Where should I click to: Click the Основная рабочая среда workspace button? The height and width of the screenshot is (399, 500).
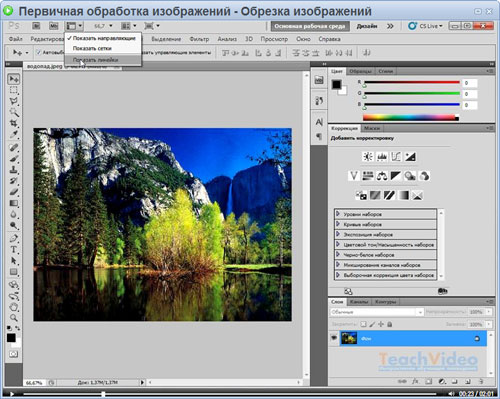[310, 26]
